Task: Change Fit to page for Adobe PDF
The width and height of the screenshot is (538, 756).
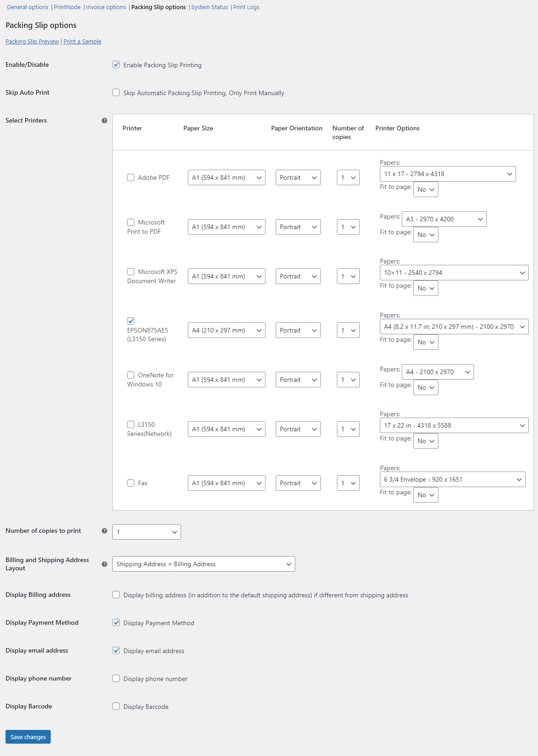Action: click(426, 189)
